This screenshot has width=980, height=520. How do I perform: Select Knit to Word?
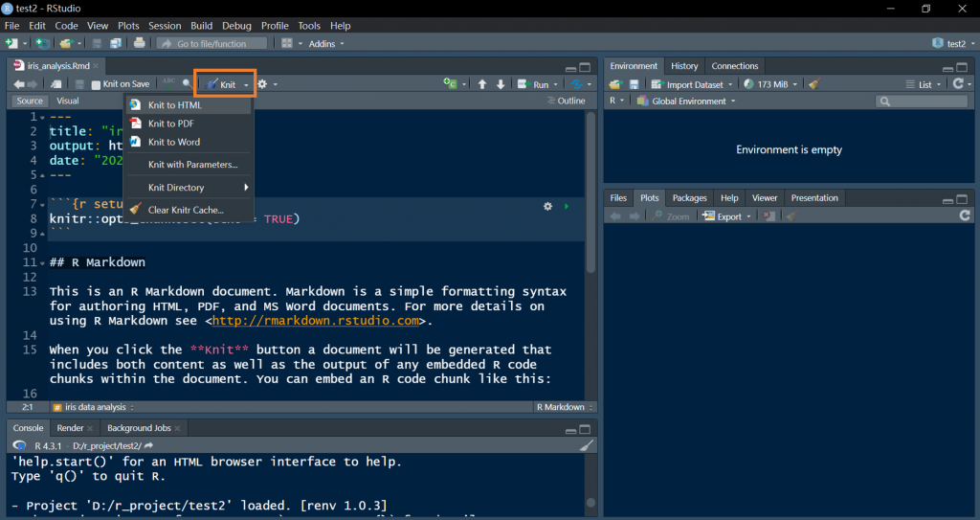(189, 142)
